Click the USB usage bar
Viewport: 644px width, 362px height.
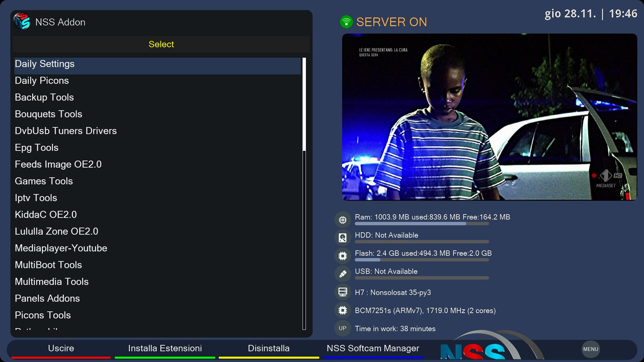pyautogui.click(x=422, y=278)
